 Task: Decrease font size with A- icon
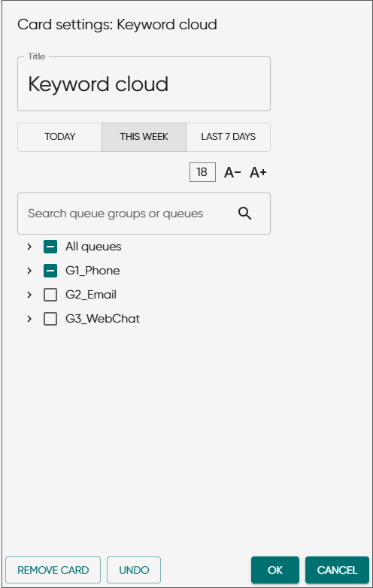232,172
